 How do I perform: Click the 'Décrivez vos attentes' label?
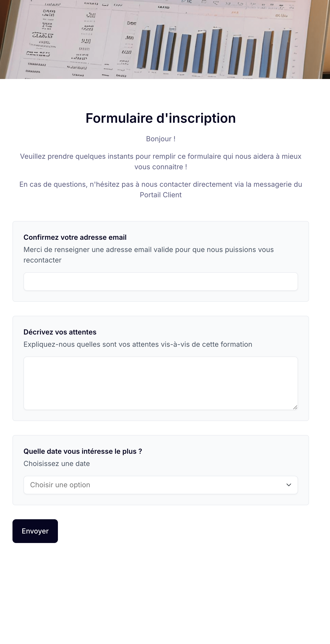[60, 332]
